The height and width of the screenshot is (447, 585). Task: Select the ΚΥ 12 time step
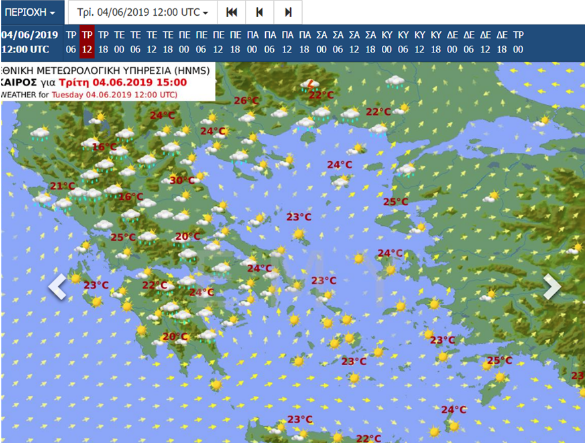(419, 42)
